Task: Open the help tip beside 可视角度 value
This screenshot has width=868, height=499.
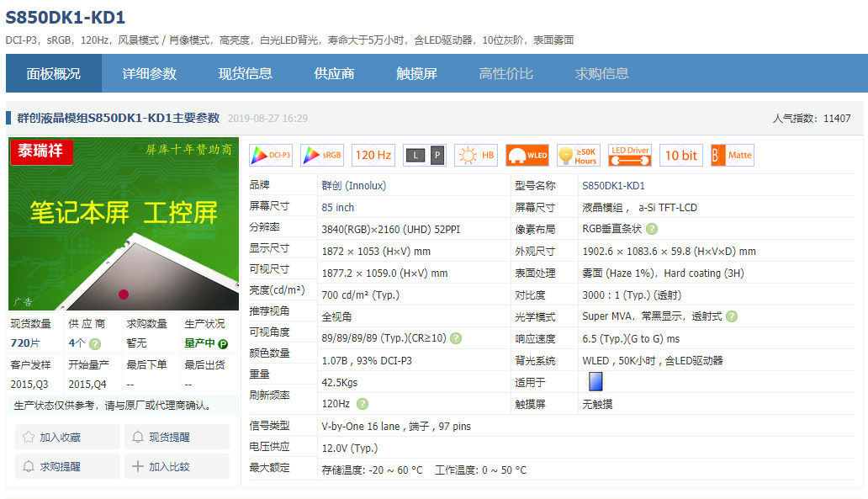Action: pos(455,338)
